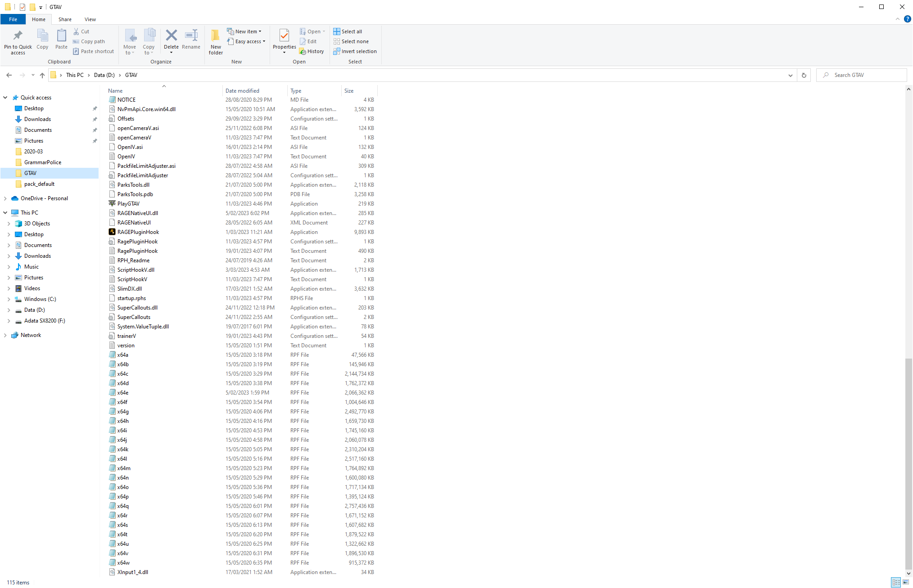The width and height of the screenshot is (913, 588).
Task: Switch to large icons view toggle
Action: click(x=906, y=583)
